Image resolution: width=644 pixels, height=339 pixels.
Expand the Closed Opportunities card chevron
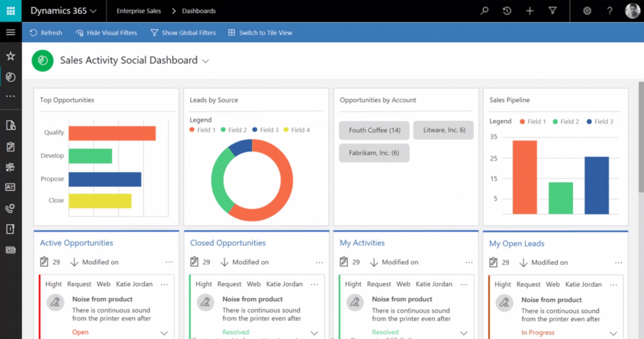coord(314,333)
